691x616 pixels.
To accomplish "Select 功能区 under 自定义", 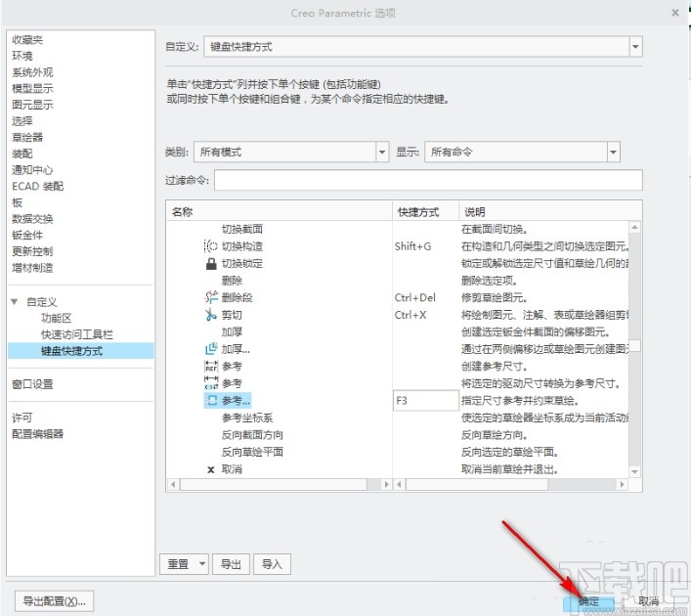I will coord(56,318).
